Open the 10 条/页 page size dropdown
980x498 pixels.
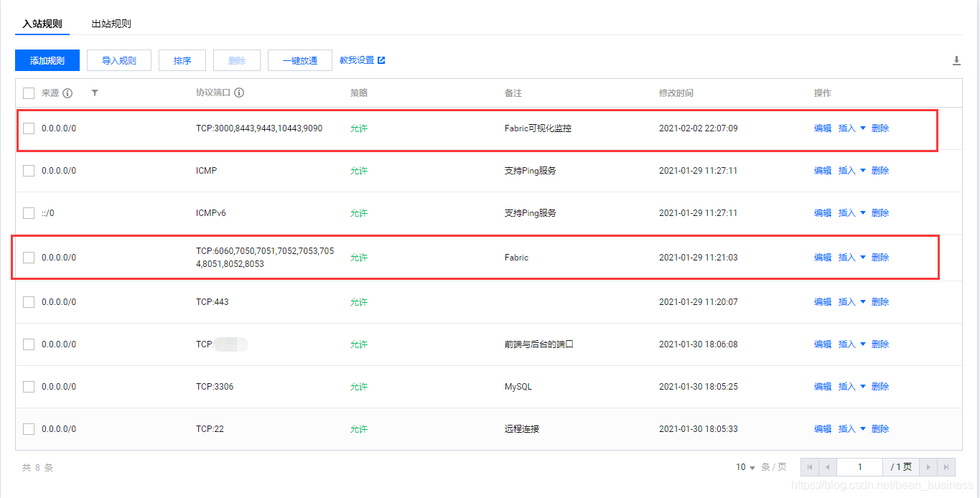coord(746,467)
